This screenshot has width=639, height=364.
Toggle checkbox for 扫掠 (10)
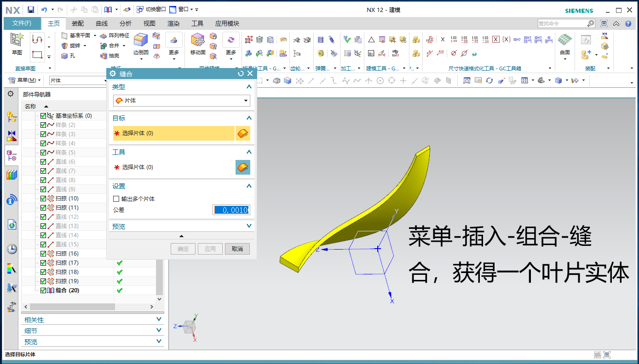[x=43, y=199]
